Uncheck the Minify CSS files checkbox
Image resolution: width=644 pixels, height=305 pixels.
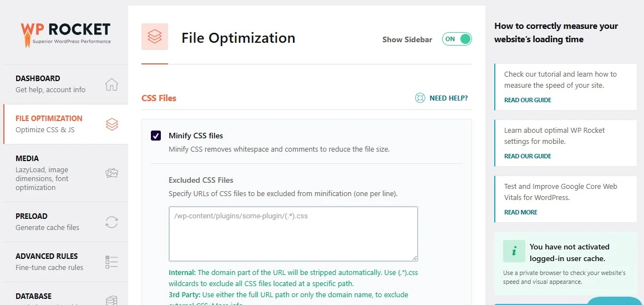pos(156,136)
